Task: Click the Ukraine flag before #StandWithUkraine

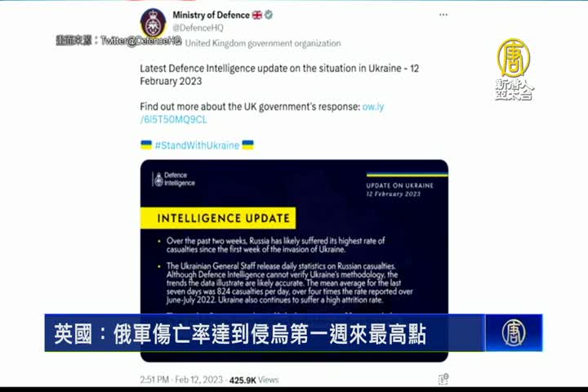Action: (146, 145)
